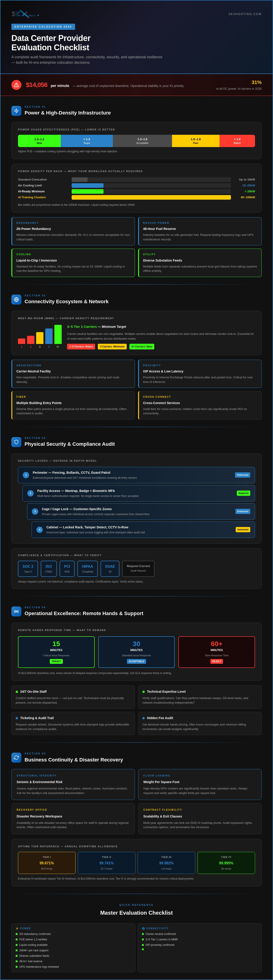Screen dimensions: 273x980
Task: Click the Enterprise layer badge
Action: tap(243, 512)
